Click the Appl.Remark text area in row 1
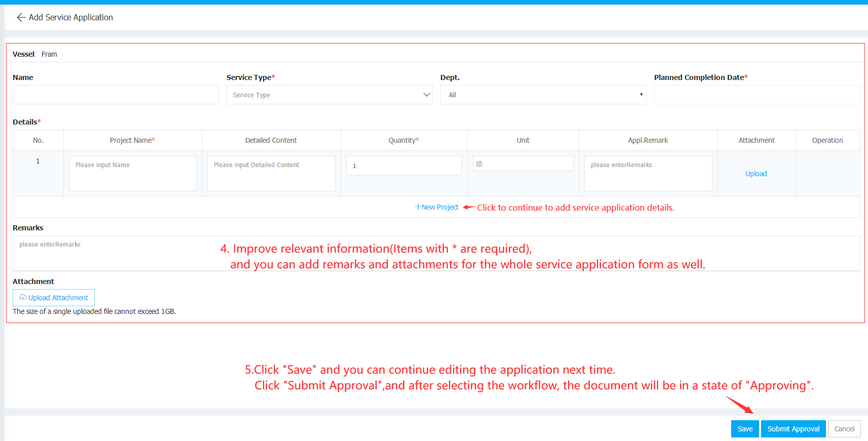 648,174
